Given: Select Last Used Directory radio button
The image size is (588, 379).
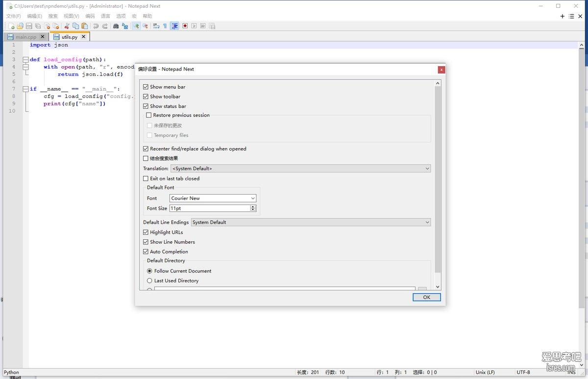Looking at the screenshot, I should [149, 280].
